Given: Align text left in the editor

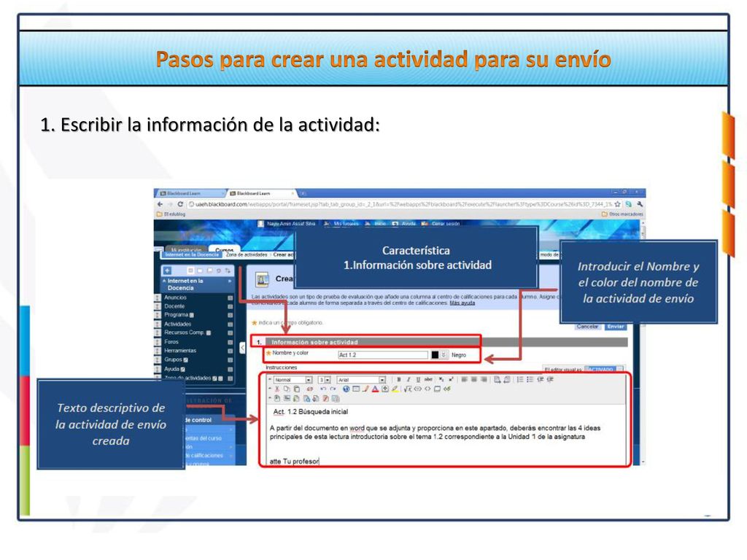Looking at the screenshot, I should point(465,379).
